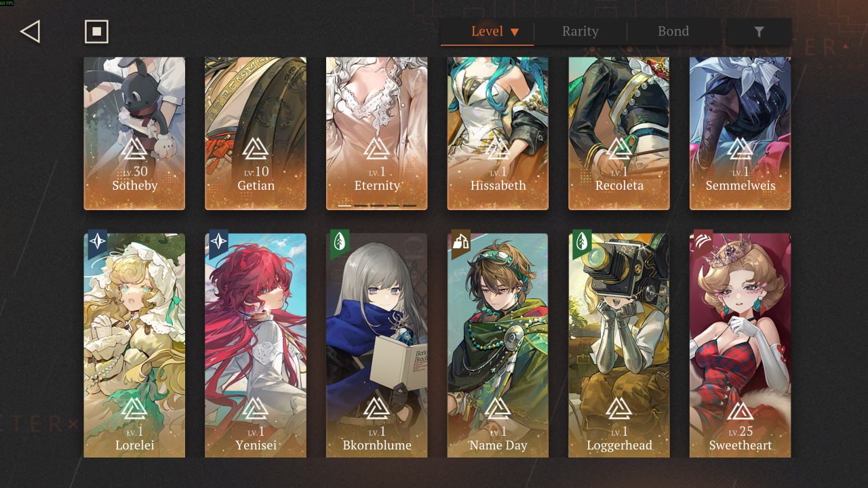Click the star afflatus badge on Yenisei
The height and width of the screenshot is (488, 868).
(218, 243)
